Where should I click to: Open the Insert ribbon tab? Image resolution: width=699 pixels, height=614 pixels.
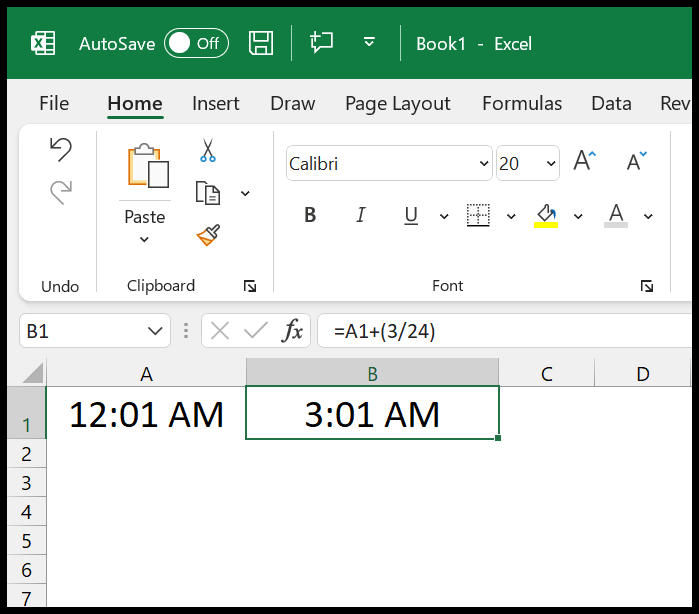point(215,103)
